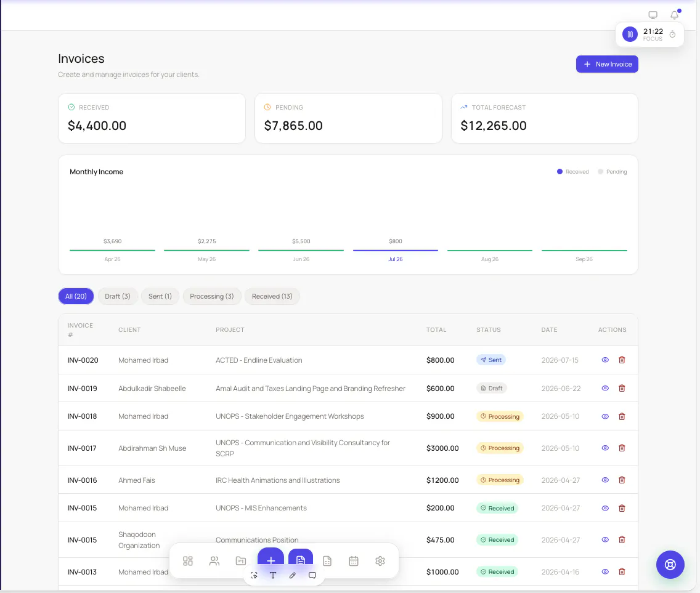
Task: Click the date 2026-06-22
Action: pos(561,389)
